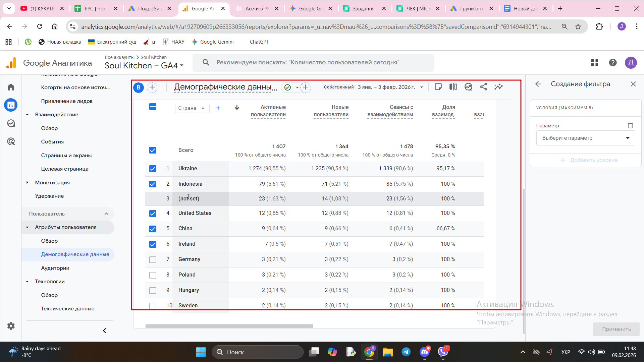Click the horizontal scrollbar under the table
The image size is (644, 362).
229,326
